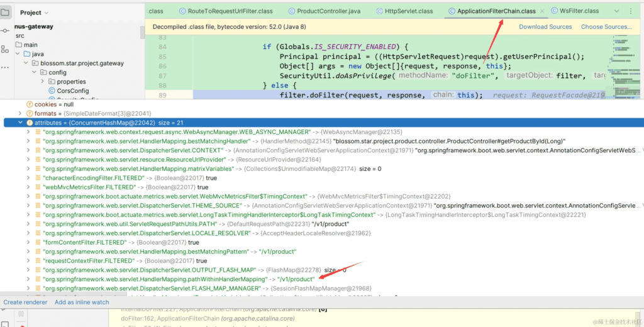Open the Commit tool window icon
Screen dimensions: 644x327
click(6, 30)
